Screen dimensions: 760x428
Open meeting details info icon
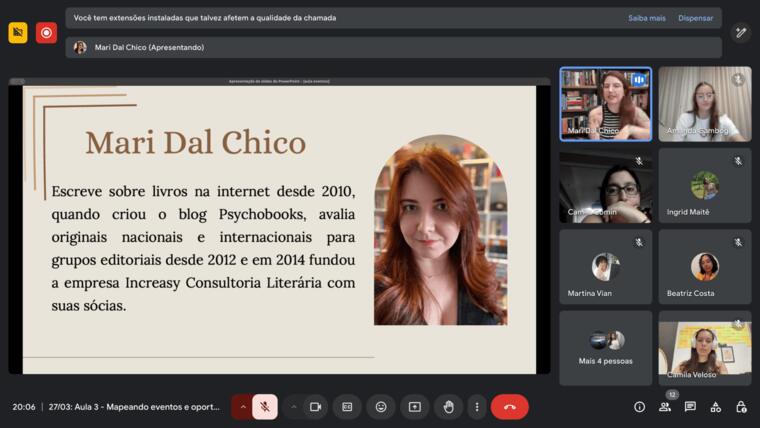pyautogui.click(x=639, y=407)
